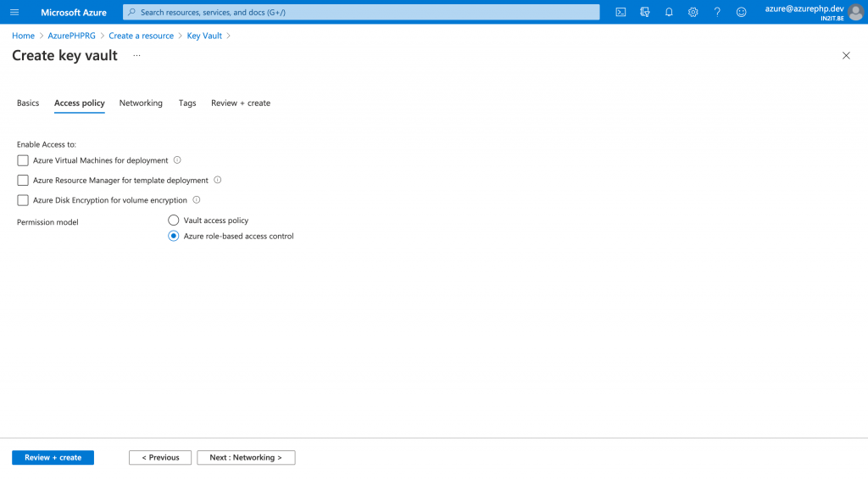Click the Enable Access to label
868x480 pixels.
click(47, 144)
